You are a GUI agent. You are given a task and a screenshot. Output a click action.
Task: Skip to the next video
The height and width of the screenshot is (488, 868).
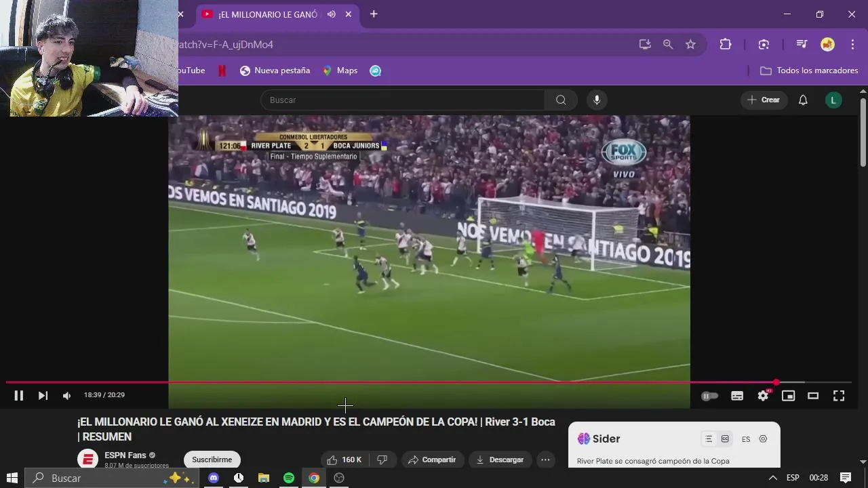tap(43, 396)
